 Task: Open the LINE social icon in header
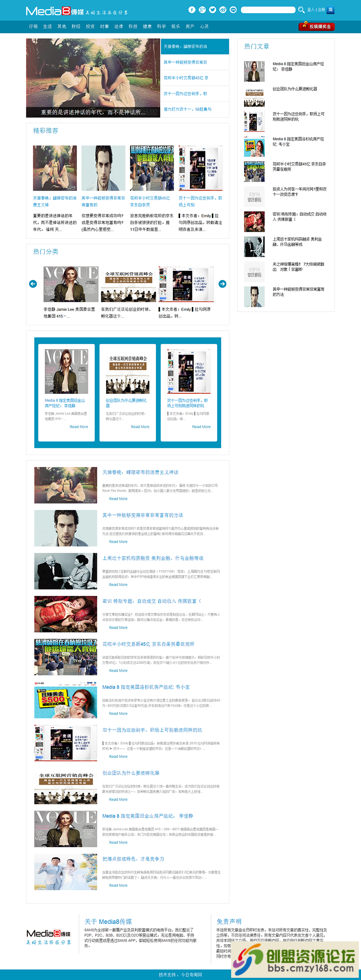(x=233, y=10)
